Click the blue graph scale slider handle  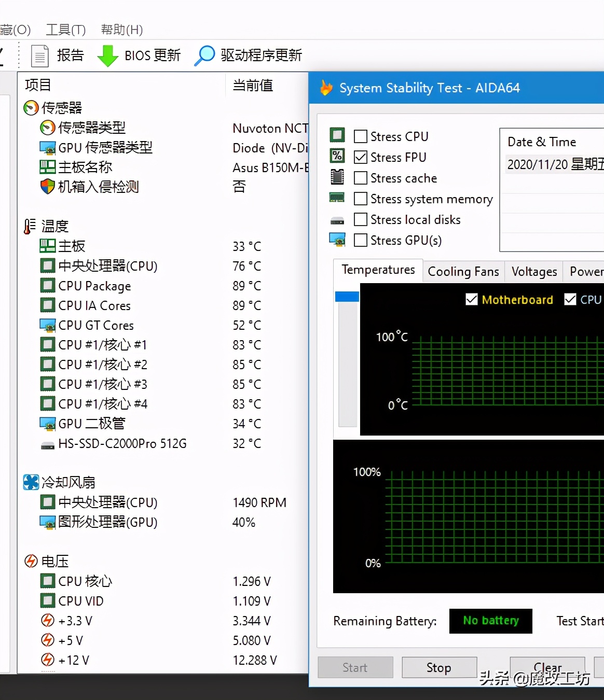click(347, 297)
